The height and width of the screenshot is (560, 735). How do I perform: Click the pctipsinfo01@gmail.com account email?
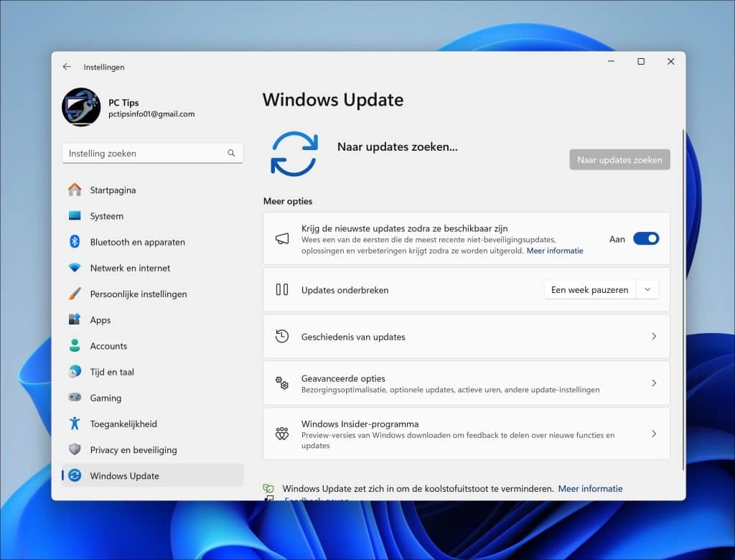click(151, 114)
